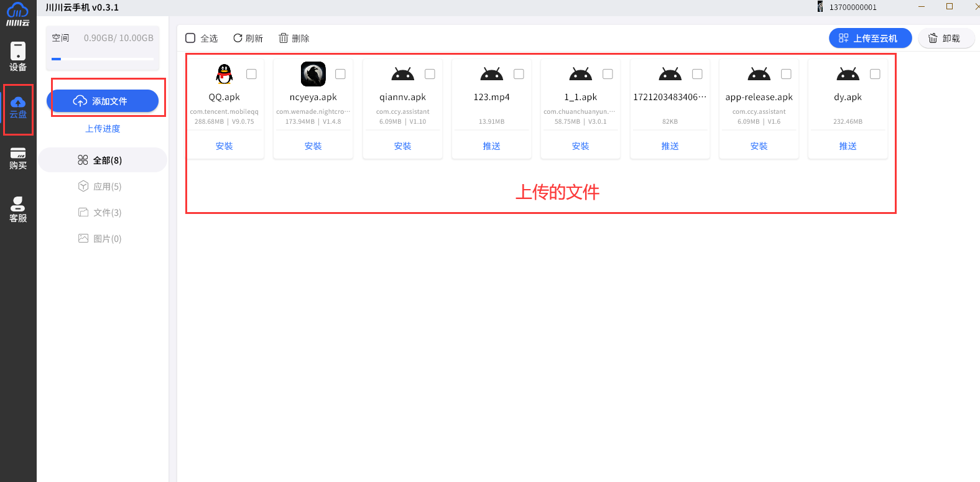Click the Android icon of 1721203483406 file
980x482 pixels.
coord(670,74)
